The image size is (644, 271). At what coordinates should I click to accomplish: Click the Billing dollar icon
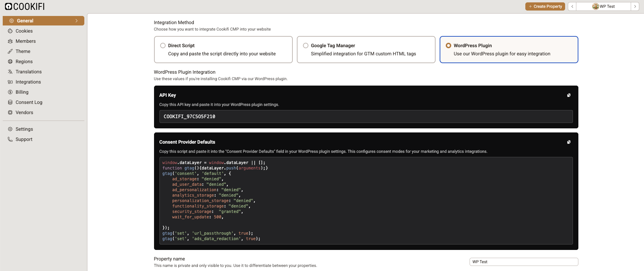[10, 92]
